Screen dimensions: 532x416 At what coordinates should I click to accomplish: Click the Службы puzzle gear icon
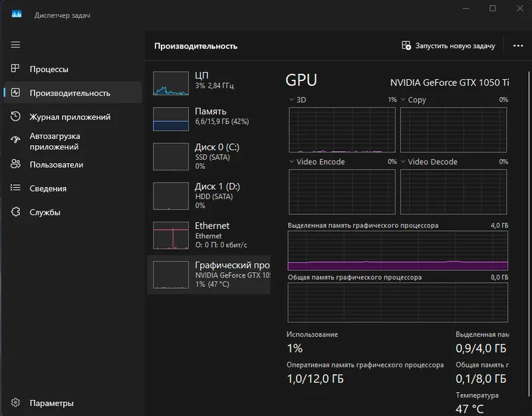click(15, 212)
